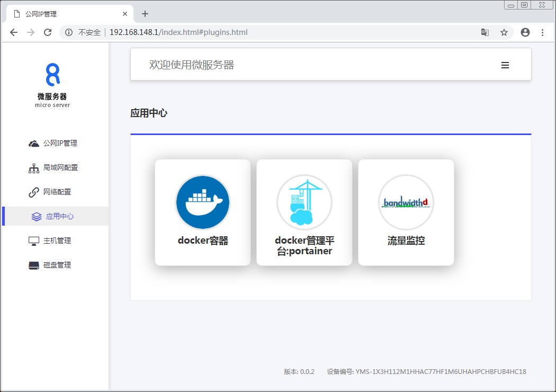The image size is (556, 392).
Task: Go back using browser back arrow
Action: [x=14, y=32]
